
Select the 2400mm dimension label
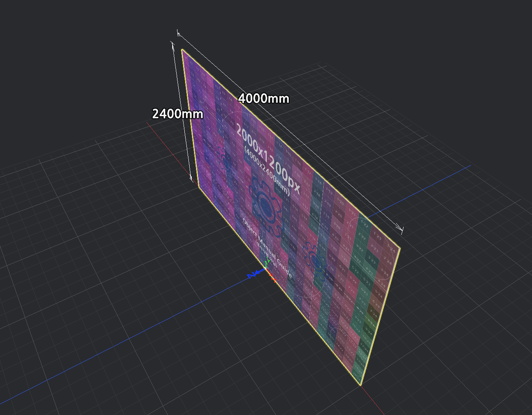click(x=177, y=114)
